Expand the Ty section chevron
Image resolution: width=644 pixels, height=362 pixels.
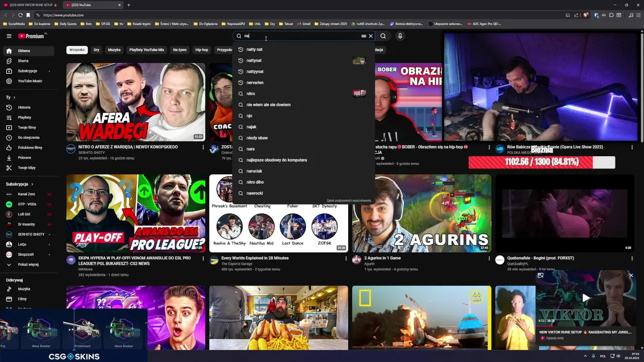point(14,98)
